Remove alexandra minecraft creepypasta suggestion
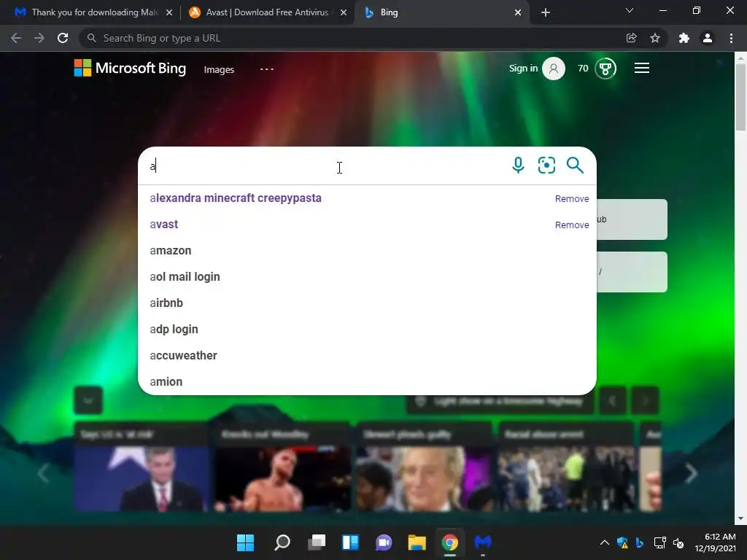Viewport: 747px width, 560px height. tap(572, 198)
